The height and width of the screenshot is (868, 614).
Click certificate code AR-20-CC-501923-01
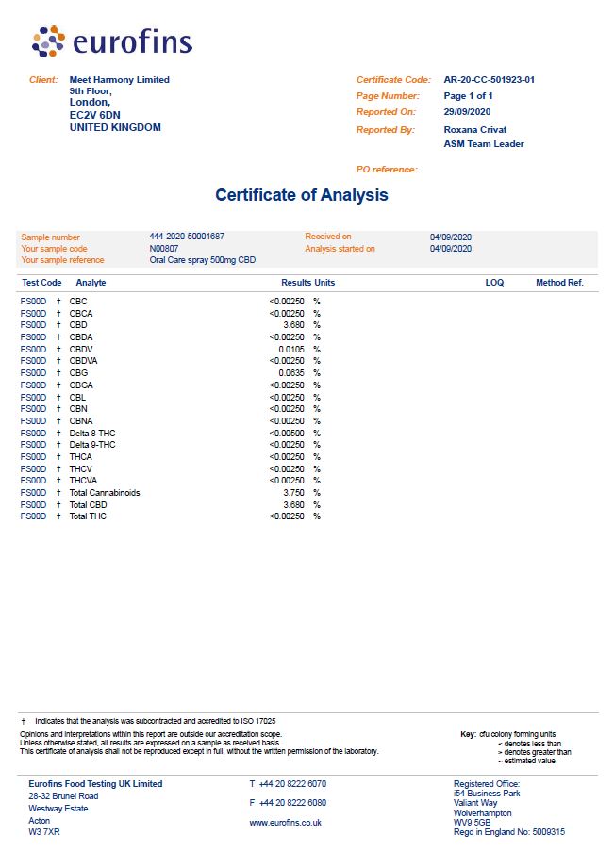pos(490,80)
